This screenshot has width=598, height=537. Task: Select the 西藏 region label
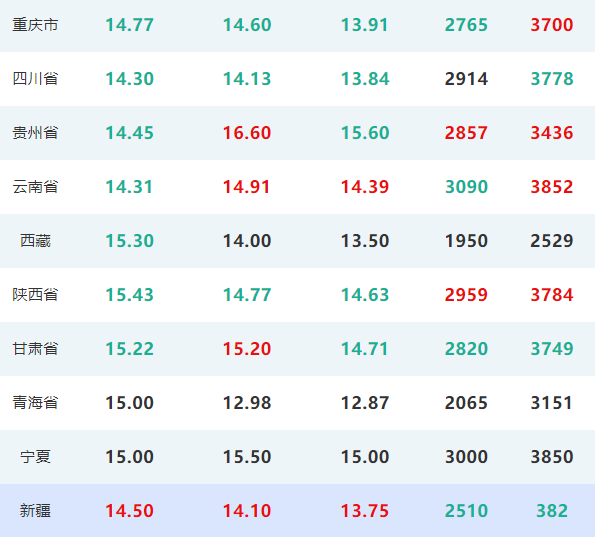[35, 241]
